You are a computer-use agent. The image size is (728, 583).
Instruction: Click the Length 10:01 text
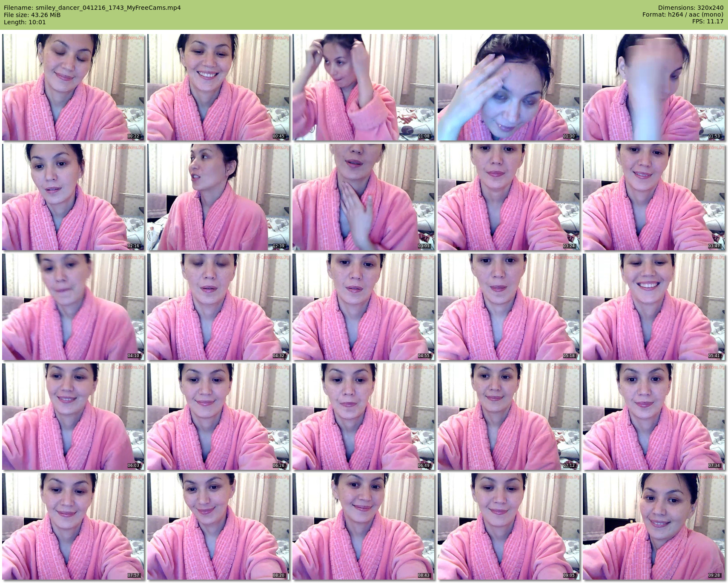[x=25, y=22]
